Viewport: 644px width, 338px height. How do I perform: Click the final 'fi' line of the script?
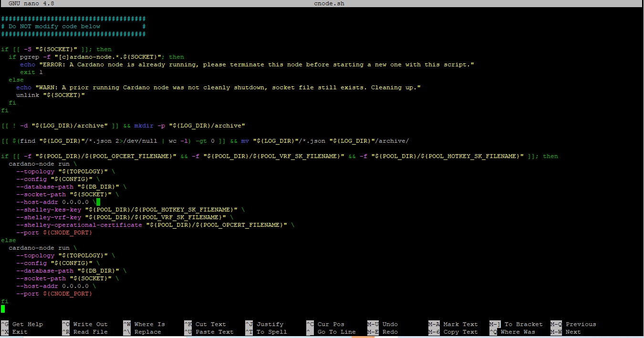tap(5, 301)
